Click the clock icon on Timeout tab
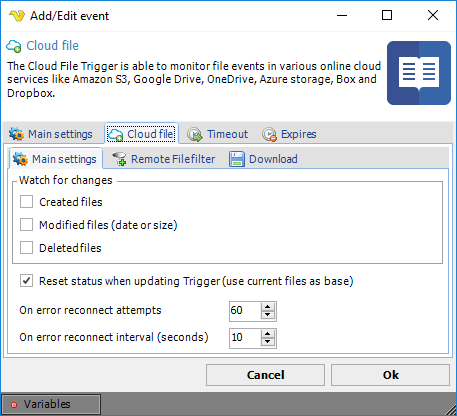Screen dimensions: 457x416 click(195, 134)
